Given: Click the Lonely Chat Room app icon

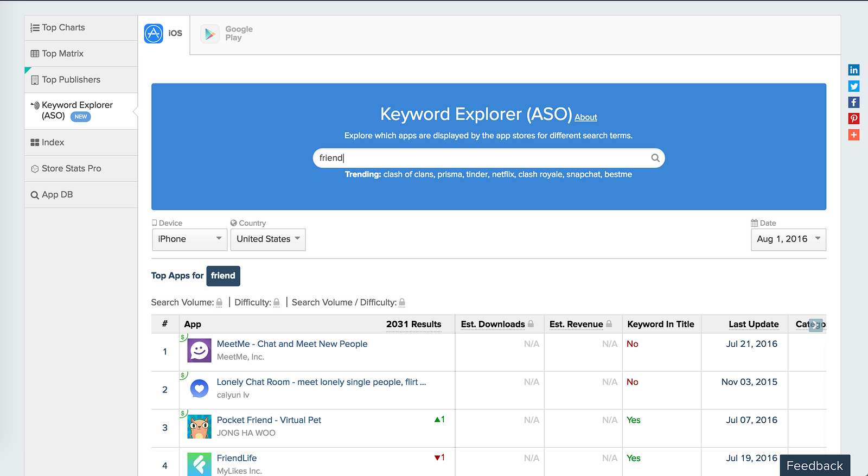Looking at the screenshot, I should [x=199, y=389].
